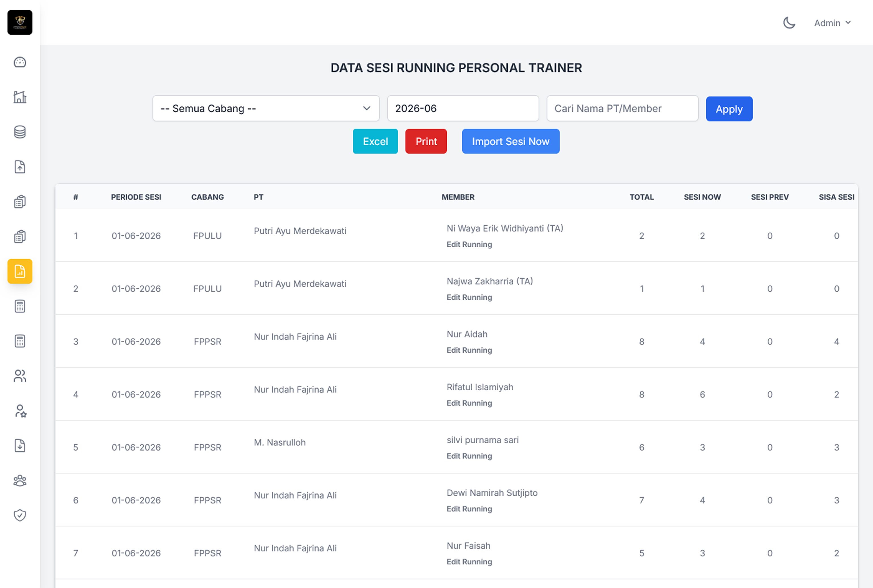873x588 pixels.
Task: Open the upper of two calculator icons
Action: click(x=20, y=306)
